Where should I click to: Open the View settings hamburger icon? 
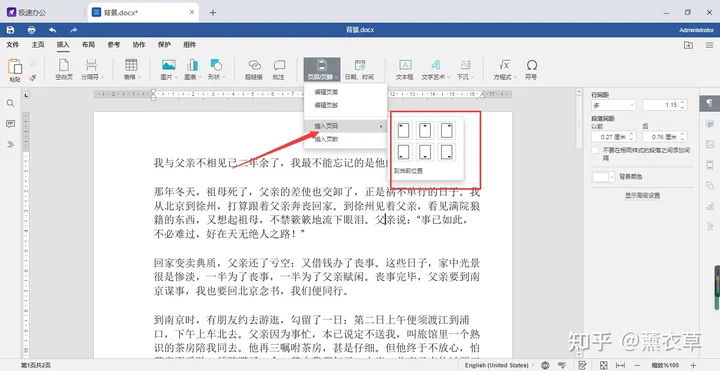(709, 45)
